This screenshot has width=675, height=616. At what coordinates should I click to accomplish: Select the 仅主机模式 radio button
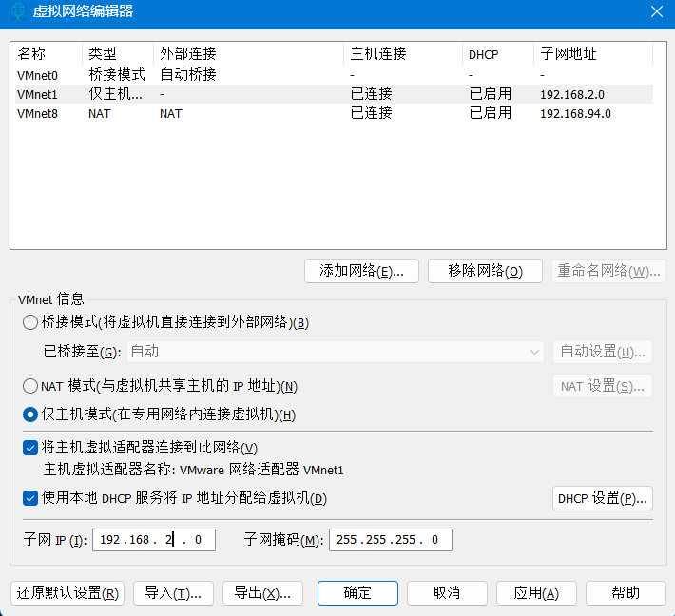(30, 414)
